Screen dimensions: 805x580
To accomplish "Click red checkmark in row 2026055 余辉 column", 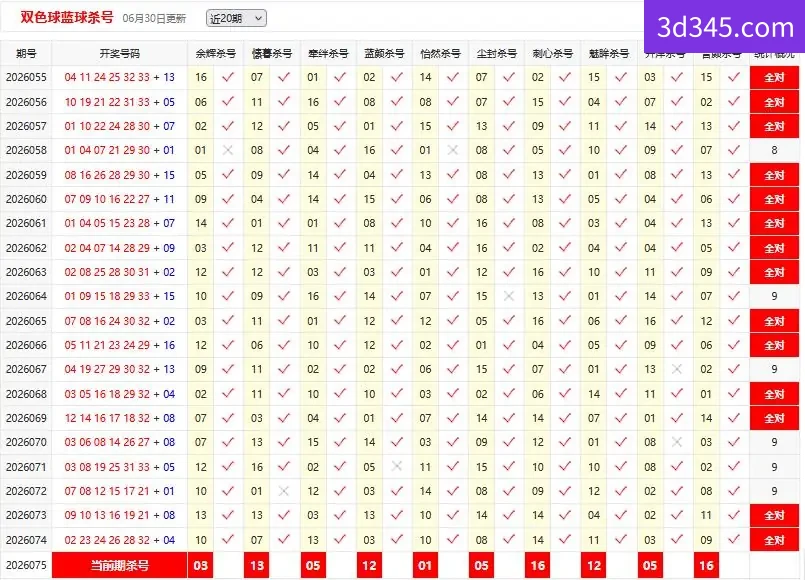I will point(228,77).
